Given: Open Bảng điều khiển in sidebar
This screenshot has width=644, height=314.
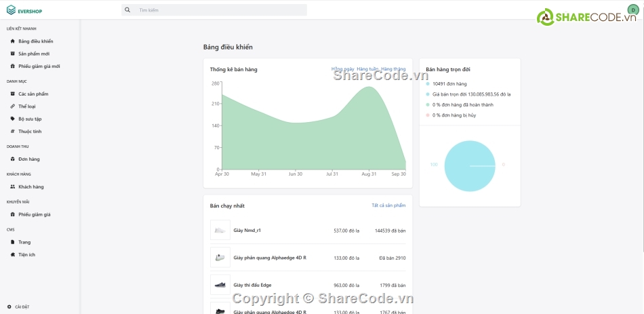Looking at the screenshot, I should (36, 41).
